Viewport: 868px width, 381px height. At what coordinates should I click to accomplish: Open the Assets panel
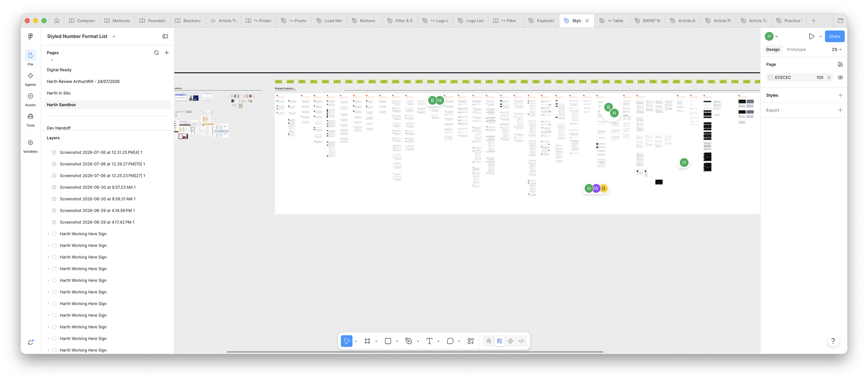coord(31,99)
